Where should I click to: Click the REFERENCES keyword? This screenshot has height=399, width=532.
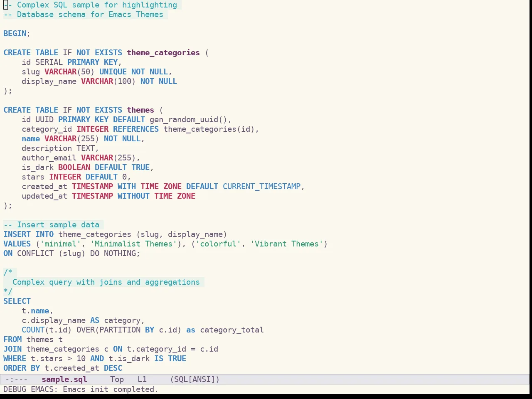136,129
